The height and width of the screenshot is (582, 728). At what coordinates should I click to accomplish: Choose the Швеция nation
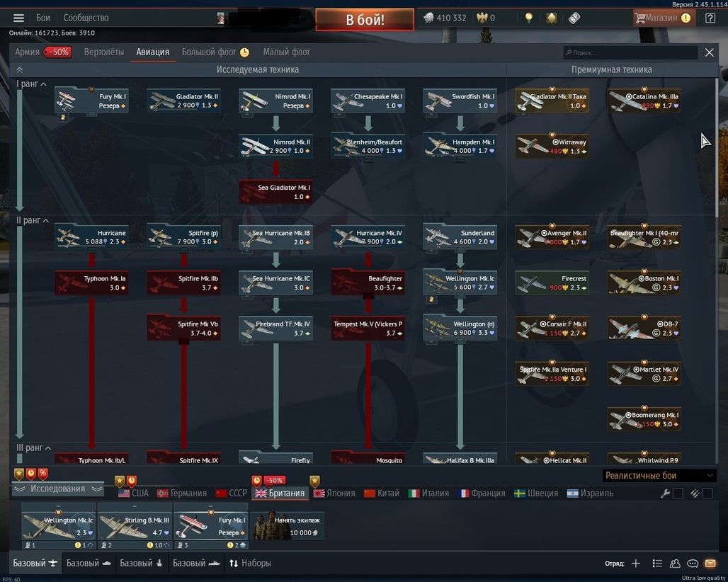click(536, 493)
